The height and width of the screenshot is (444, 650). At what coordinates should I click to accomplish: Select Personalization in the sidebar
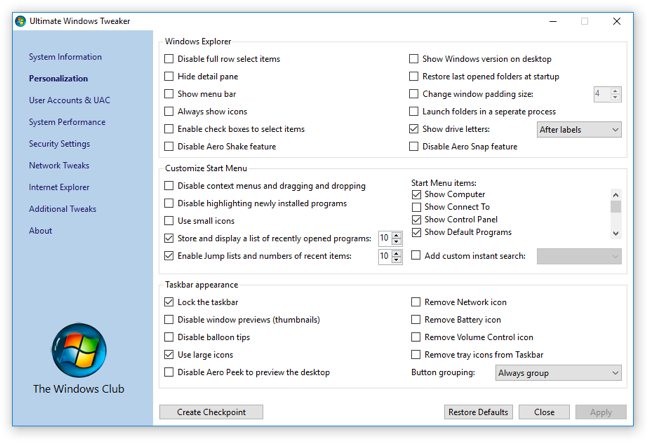58,78
